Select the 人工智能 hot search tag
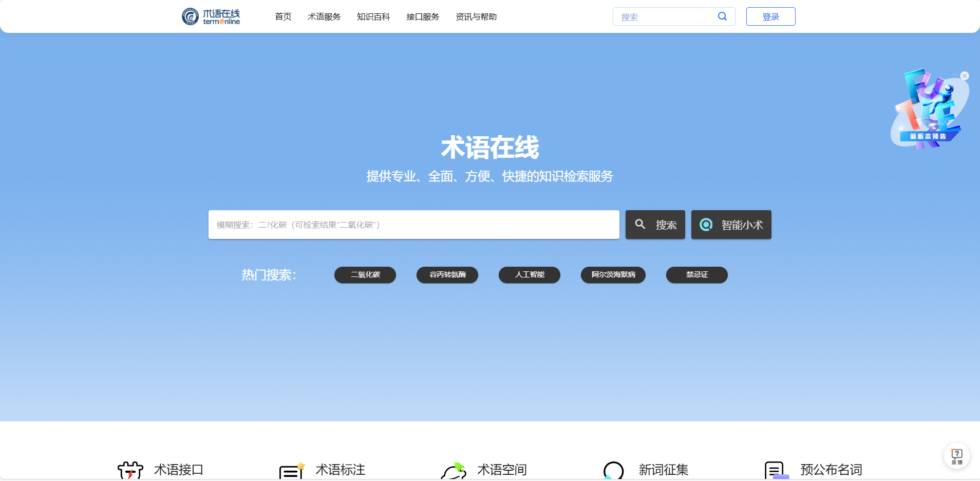 (x=529, y=275)
